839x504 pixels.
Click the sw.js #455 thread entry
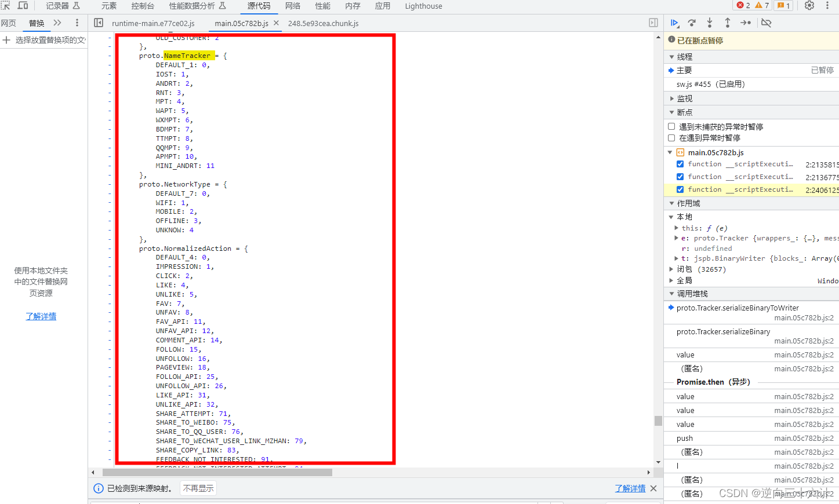(751, 84)
